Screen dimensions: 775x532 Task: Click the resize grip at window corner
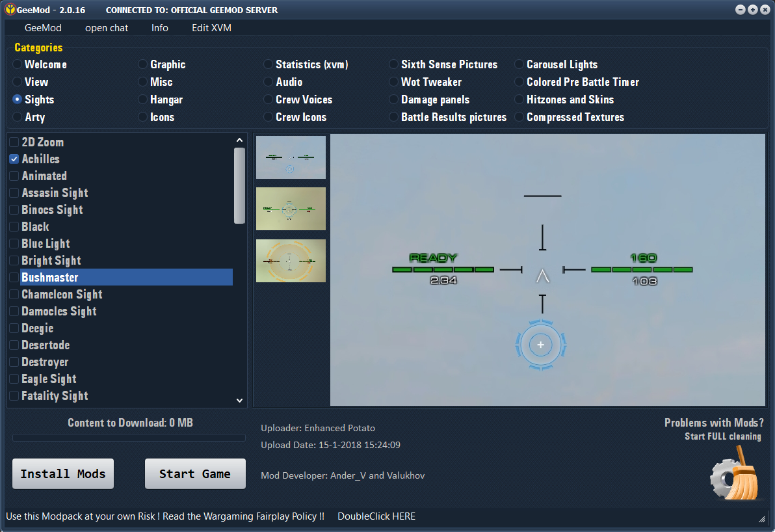761,518
